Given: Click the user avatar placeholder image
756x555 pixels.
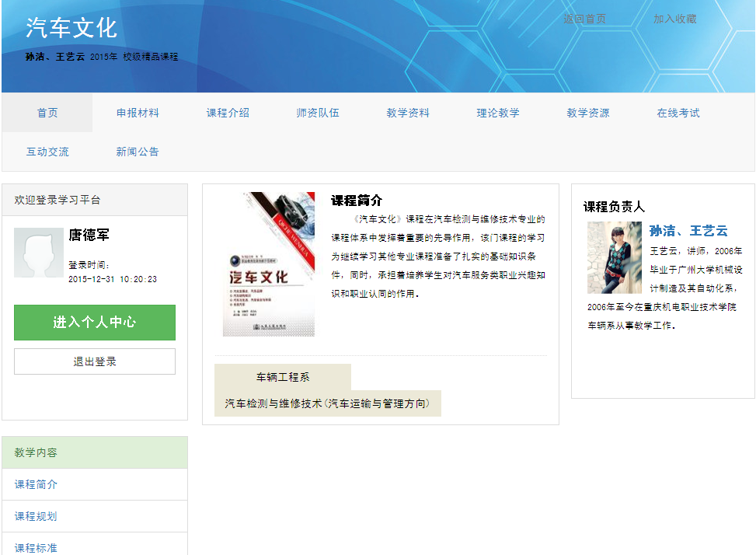Looking at the screenshot, I should click(39, 252).
